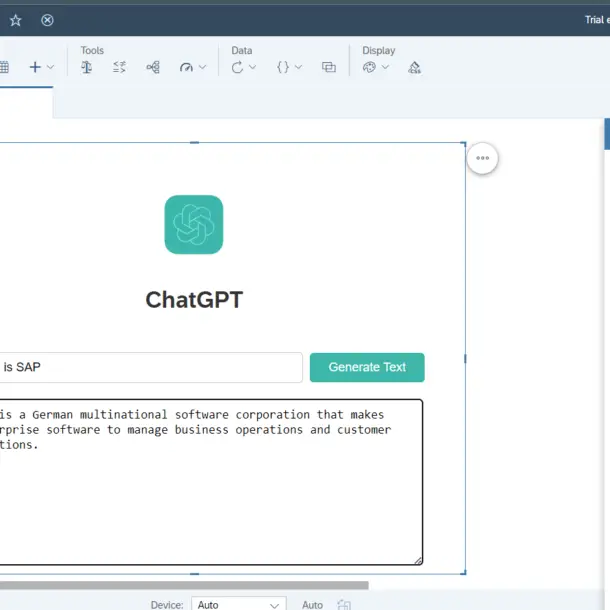Click the right-edge widget resize handle

click(x=465, y=358)
